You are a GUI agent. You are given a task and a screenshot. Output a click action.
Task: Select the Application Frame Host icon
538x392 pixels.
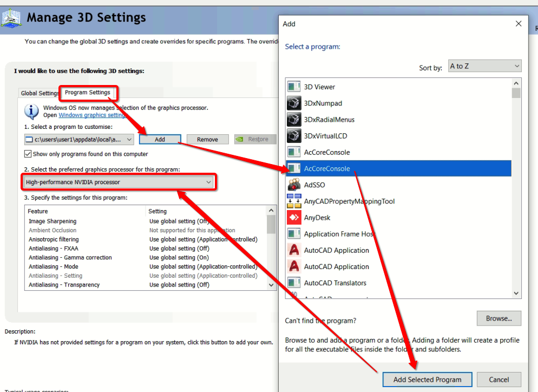(293, 233)
